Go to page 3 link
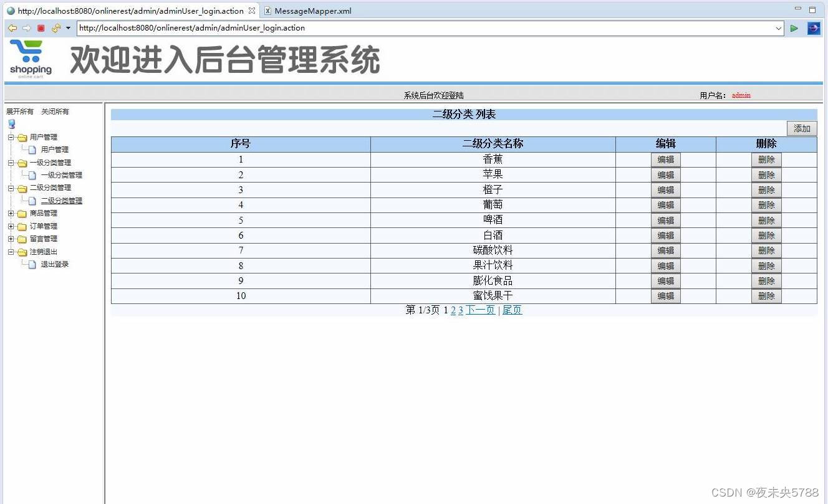 click(x=461, y=310)
